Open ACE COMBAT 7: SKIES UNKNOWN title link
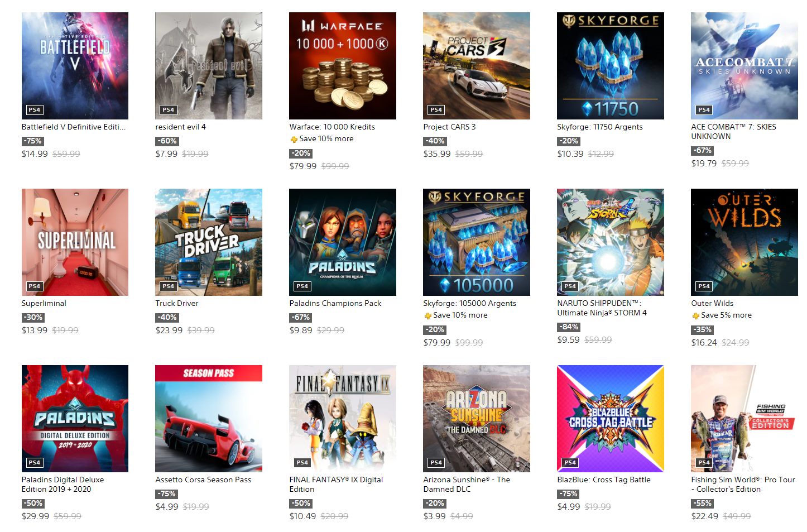The height and width of the screenshot is (532, 807). (x=733, y=131)
